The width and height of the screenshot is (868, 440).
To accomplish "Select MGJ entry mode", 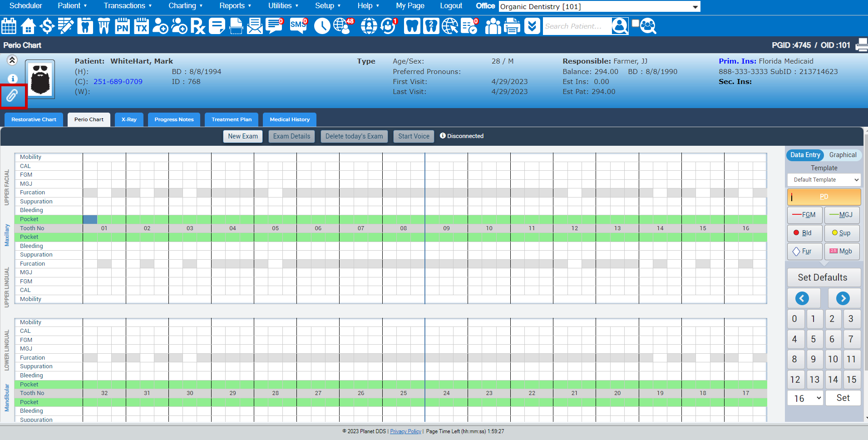I will (842, 215).
